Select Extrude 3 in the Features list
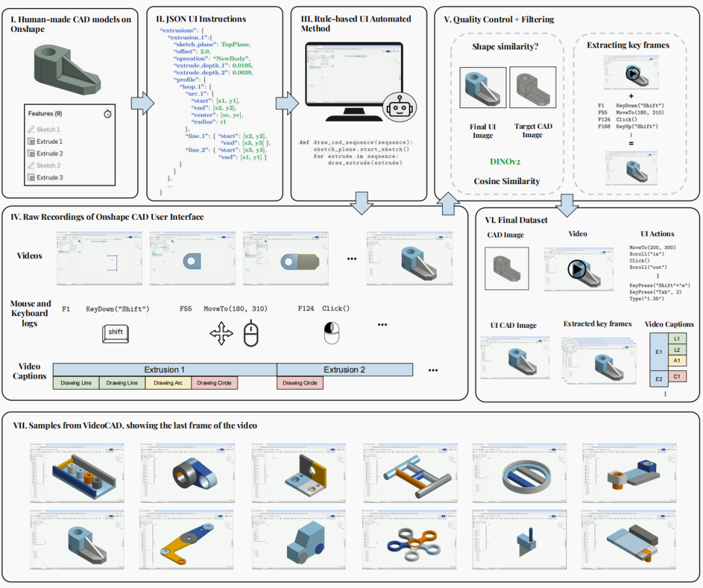 [49, 178]
